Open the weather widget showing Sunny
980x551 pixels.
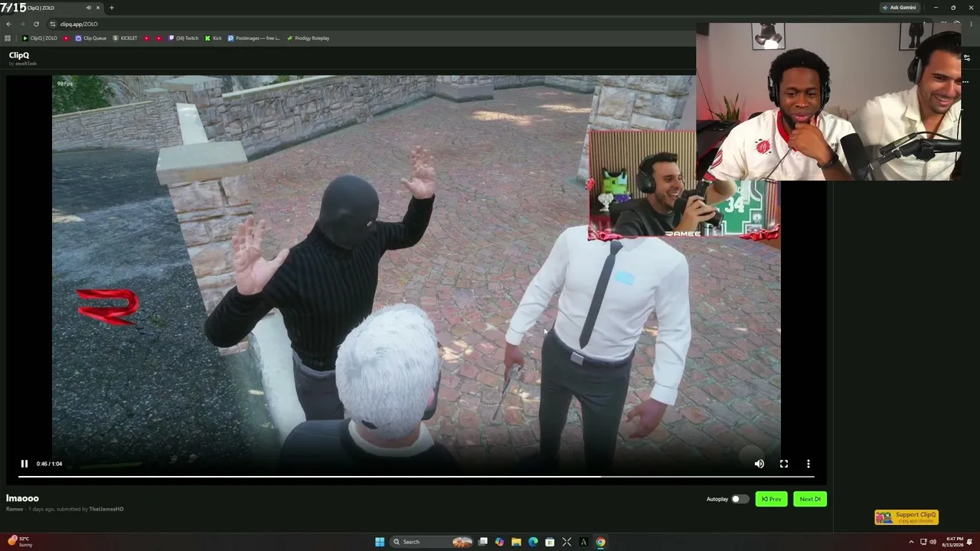(x=20, y=542)
